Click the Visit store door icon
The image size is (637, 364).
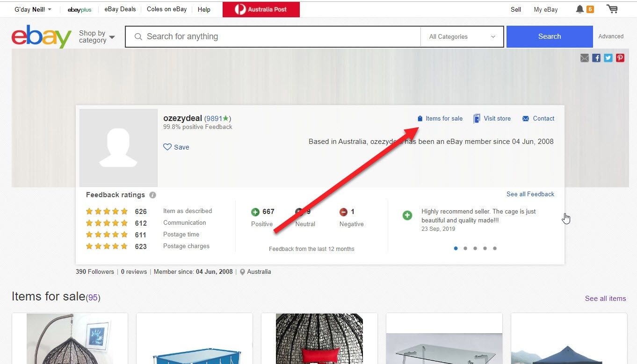(477, 118)
